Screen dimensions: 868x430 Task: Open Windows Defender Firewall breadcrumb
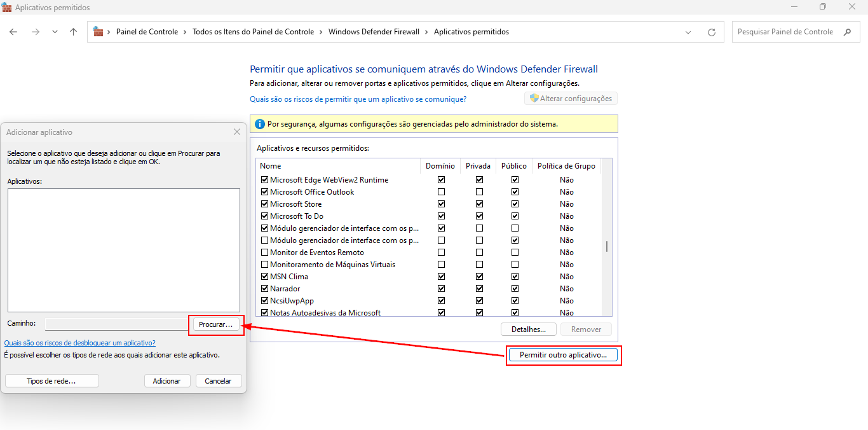(374, 32)
